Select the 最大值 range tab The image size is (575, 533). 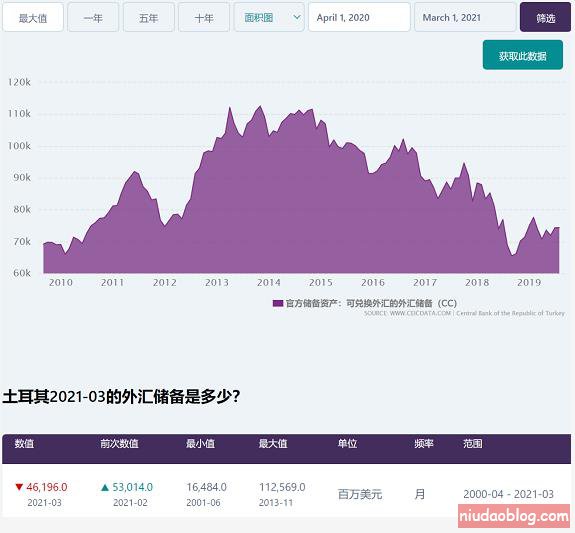[33, 17]
